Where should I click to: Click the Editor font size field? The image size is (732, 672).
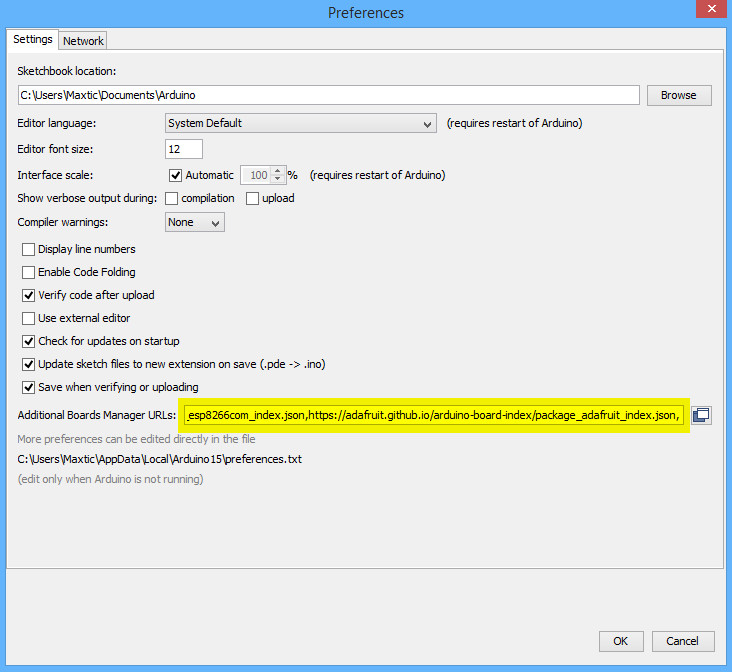pos(183,149)
